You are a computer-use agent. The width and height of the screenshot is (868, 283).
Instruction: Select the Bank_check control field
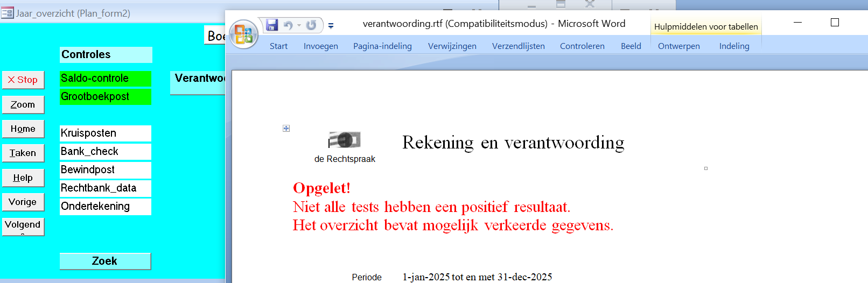106,152
